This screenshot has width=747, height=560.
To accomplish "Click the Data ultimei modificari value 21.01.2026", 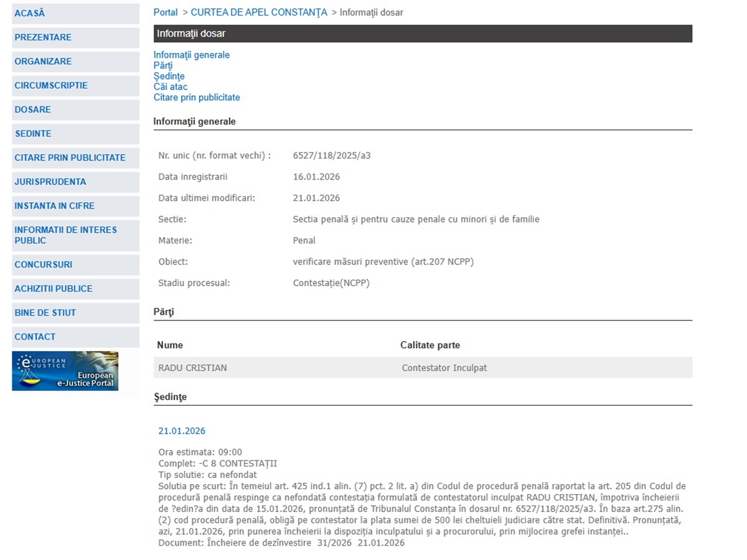I will [x=316, y=198].
